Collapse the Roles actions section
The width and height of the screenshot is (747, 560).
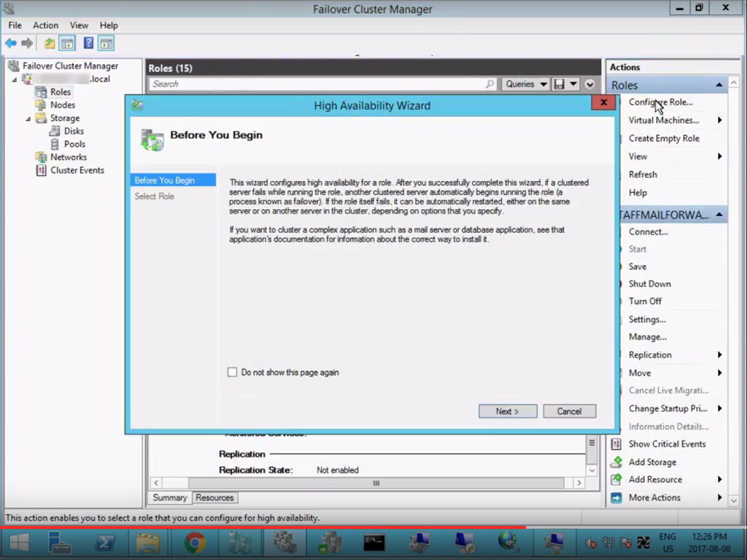point(719,85)
